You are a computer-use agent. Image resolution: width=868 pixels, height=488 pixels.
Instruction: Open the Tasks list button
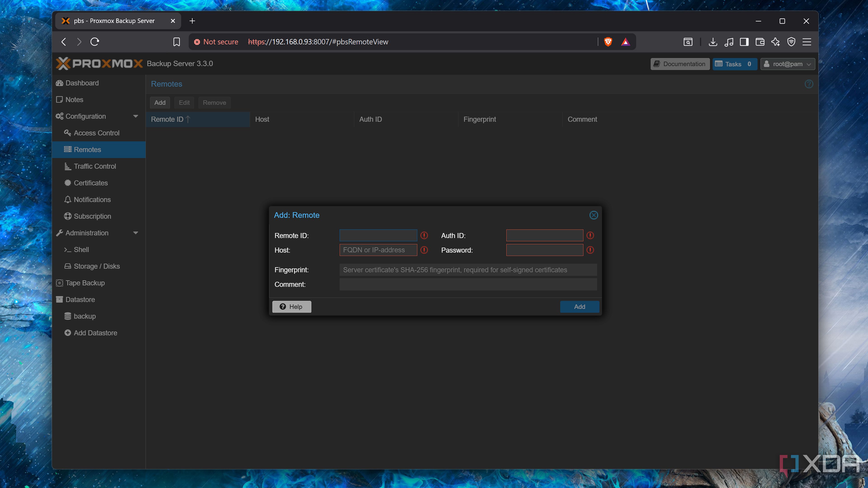tap(735, 64)
